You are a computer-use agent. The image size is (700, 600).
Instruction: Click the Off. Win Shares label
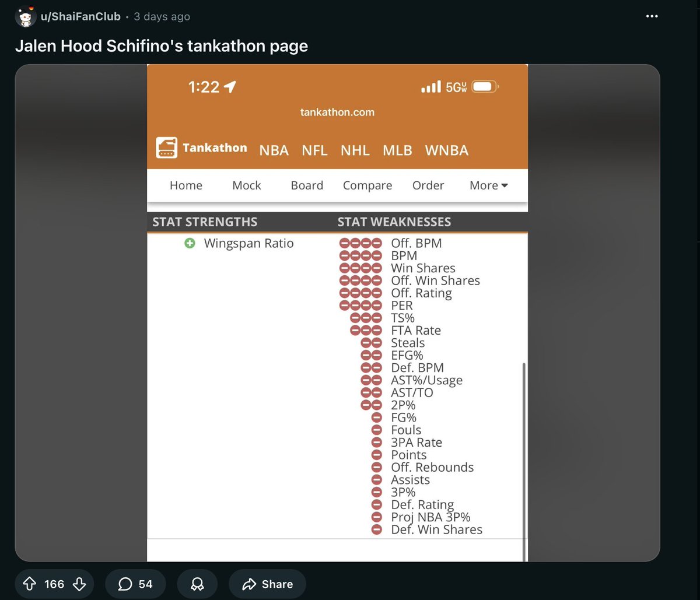tap(435, 280)
